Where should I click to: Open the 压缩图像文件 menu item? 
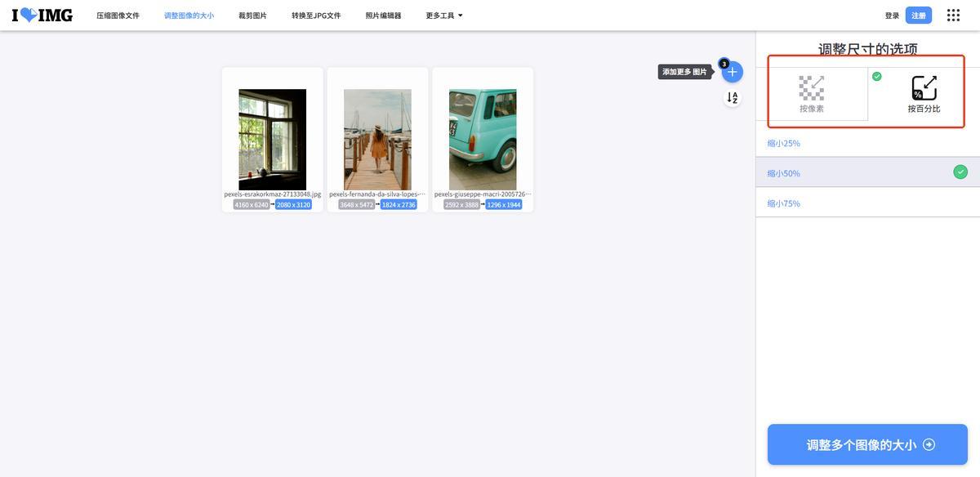point(118,16)
